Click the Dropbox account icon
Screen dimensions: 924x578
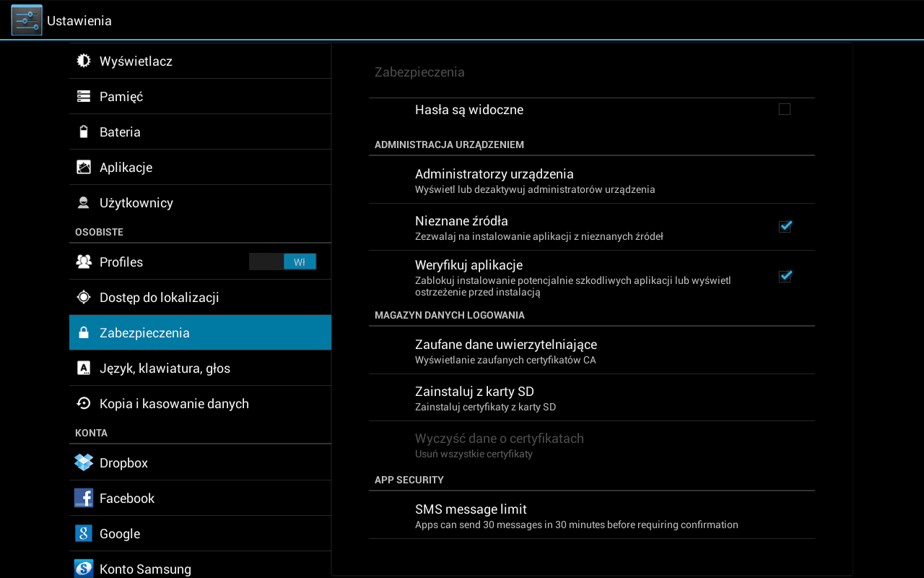coord(84,462)
